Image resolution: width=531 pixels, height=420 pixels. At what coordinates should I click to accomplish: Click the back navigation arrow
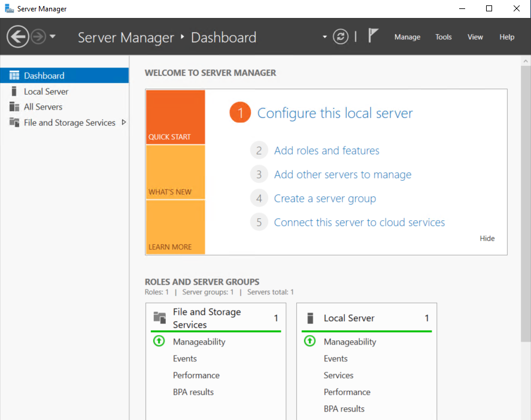pos(17,36)
